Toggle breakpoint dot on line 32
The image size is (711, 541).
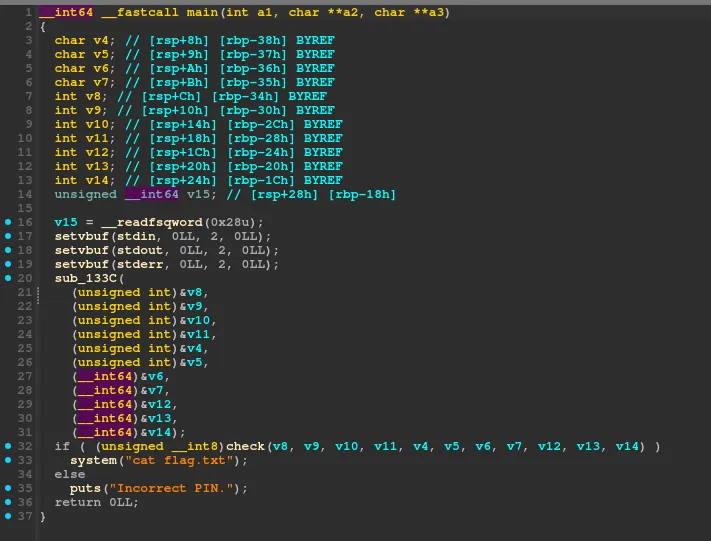pyautogui.click(x=9, y=446)
